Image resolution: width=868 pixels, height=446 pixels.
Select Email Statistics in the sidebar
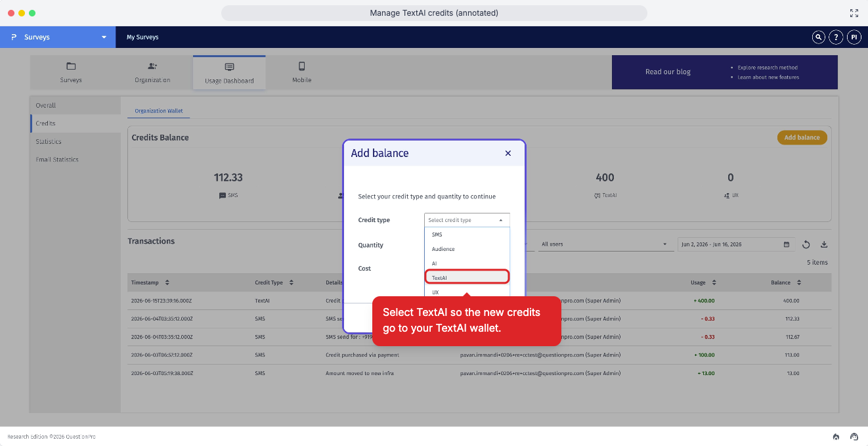(76, 160)
